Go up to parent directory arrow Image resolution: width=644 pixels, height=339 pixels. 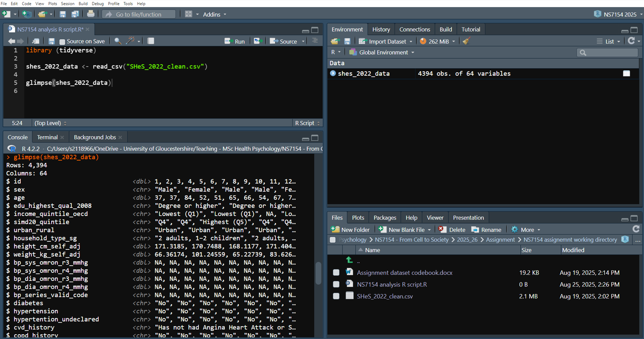[349, 261]
